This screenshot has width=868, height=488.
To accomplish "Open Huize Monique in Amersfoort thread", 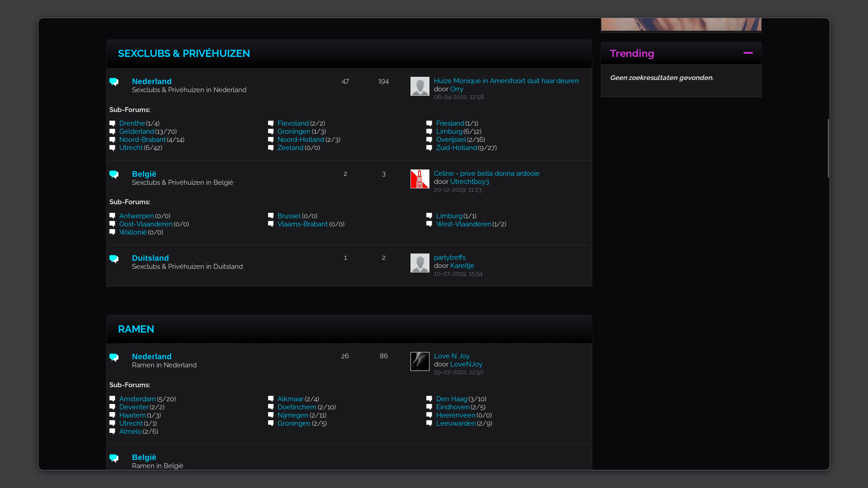I will pos(506,81).
